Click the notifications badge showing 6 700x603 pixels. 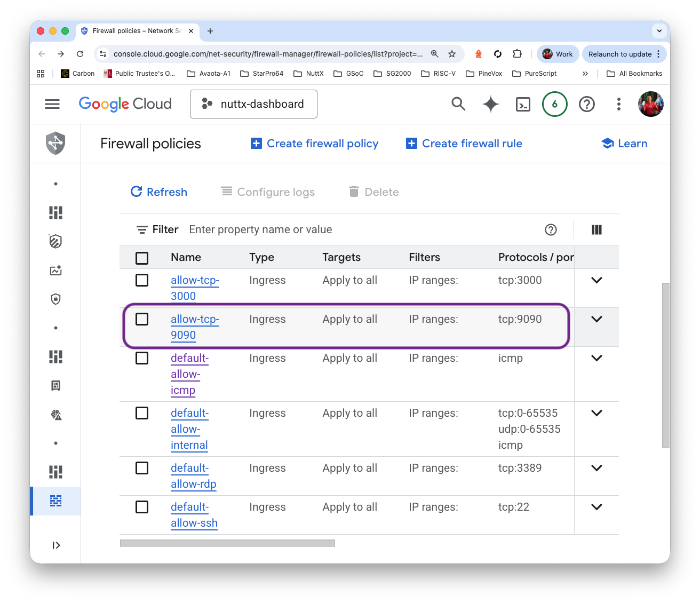pyautogui.click(x=554, y=104)
